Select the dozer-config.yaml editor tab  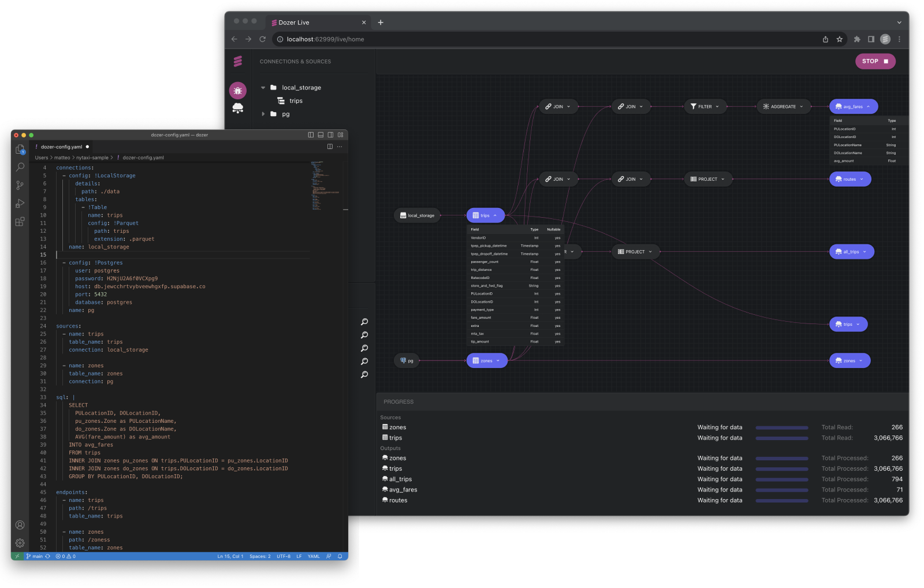tap(62, 147)
